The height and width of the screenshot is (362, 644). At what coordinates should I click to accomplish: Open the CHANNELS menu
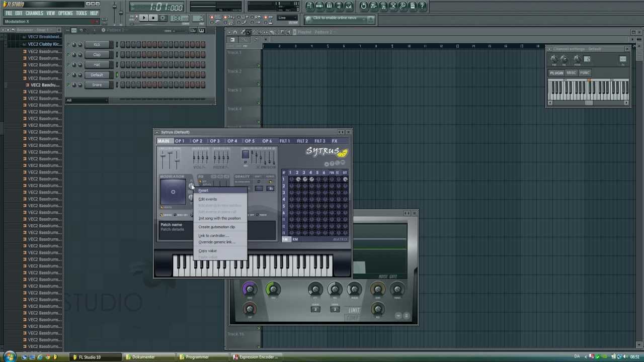click(34, 13)
